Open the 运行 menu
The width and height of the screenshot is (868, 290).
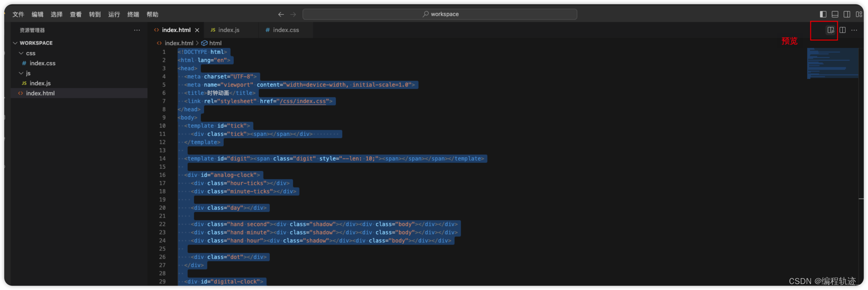tap(114, 15)
